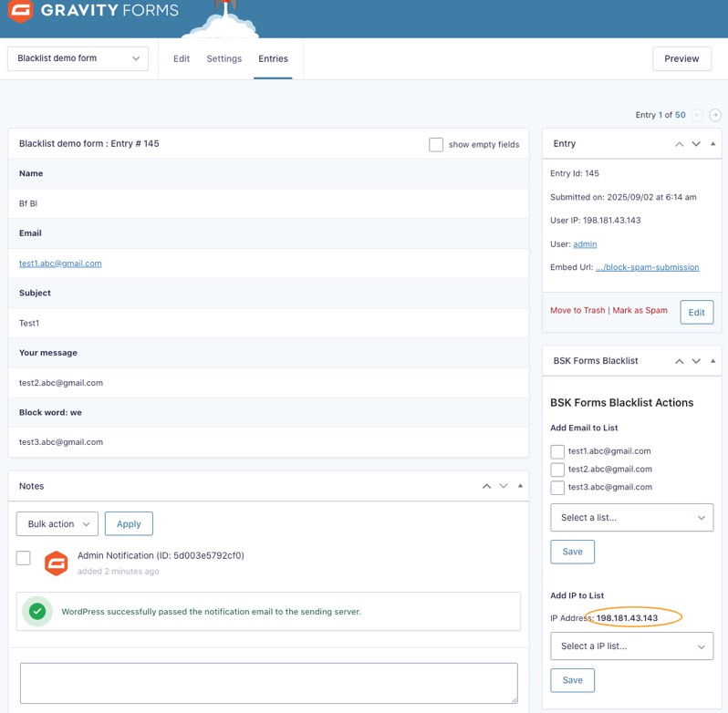
Task: Open the Bulk action dropdown
Action: pos(57,523)
